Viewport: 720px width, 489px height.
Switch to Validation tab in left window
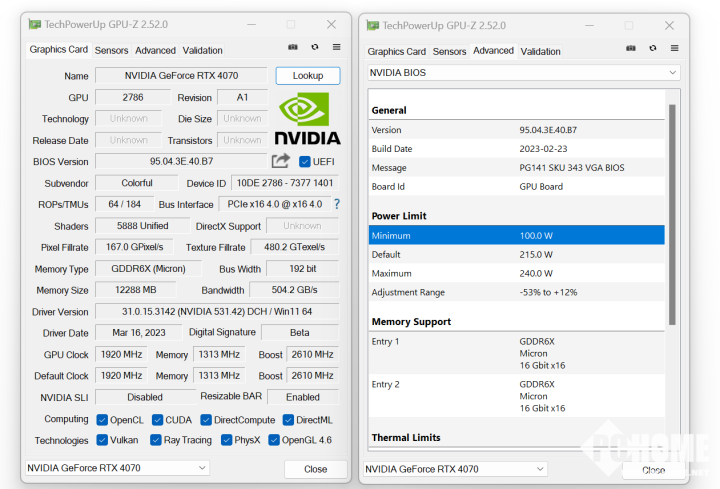tap(202, 51)
